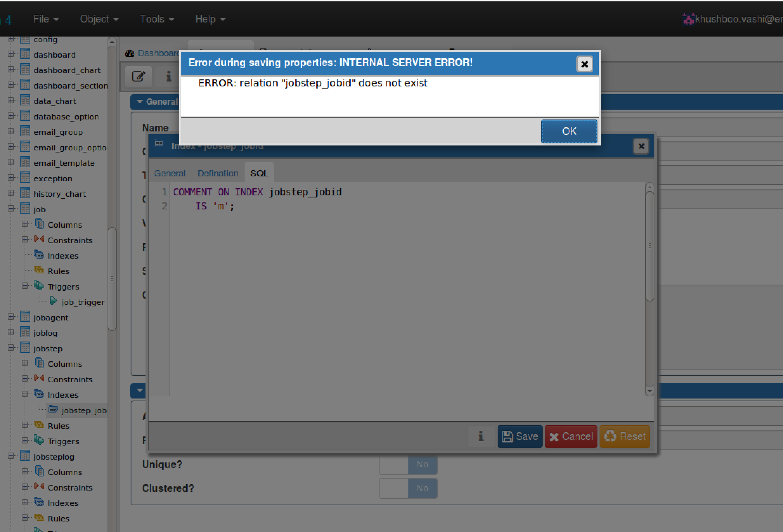Click the Triggers icon under jobstep table
The image size is (783, 532).
(x=39, y=440)
